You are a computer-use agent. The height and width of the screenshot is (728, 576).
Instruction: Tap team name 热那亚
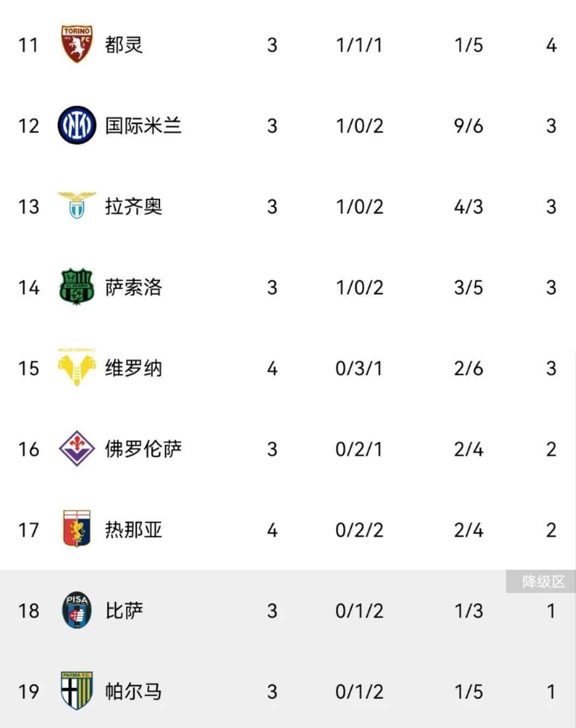133,530
